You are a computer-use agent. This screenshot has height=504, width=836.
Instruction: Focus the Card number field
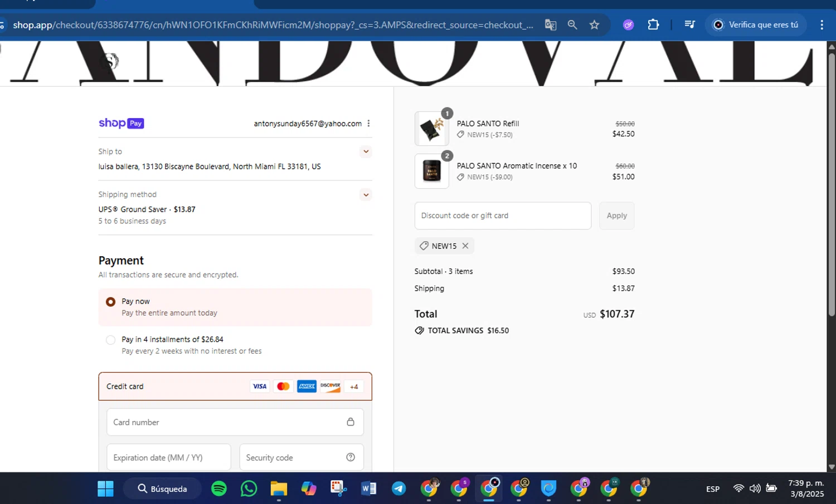(235, 422)
